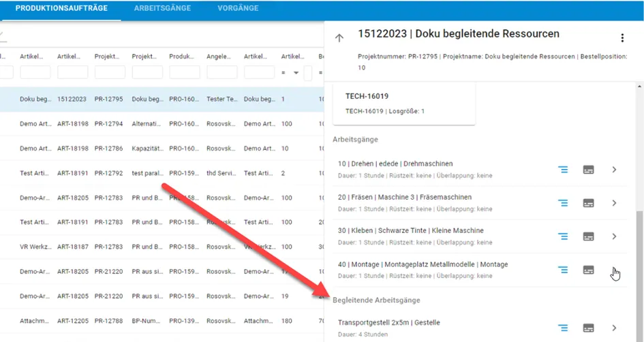The height and width of the screenshot is (342, 644).
Task: Click list icon for 10 | Drehen row
Action: pos(563,170)
